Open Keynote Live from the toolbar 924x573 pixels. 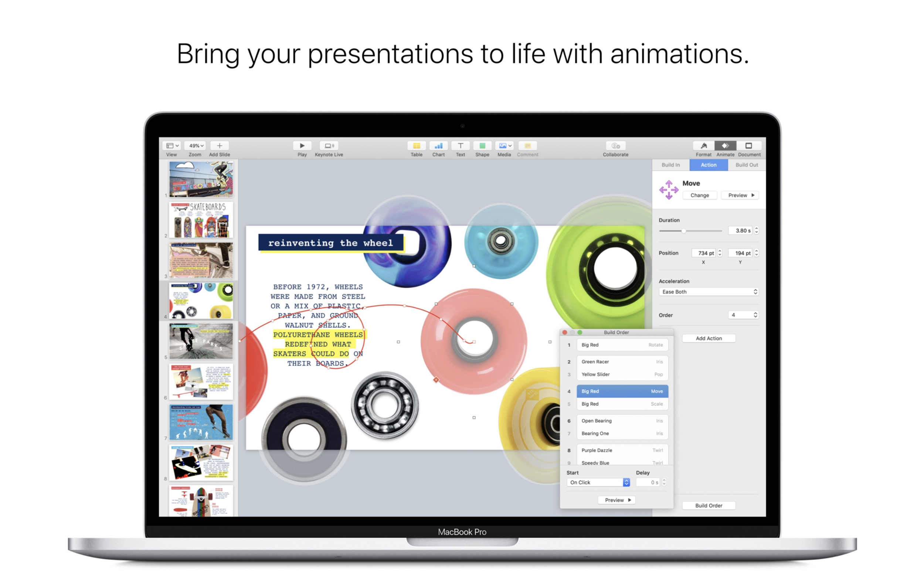click(x=329, y=146)
